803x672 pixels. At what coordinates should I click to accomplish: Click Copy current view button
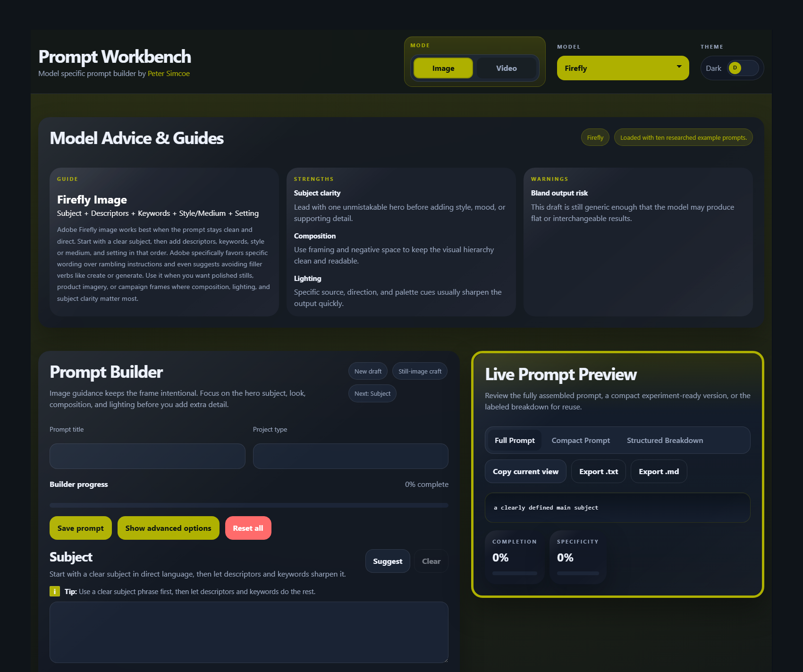525,471
